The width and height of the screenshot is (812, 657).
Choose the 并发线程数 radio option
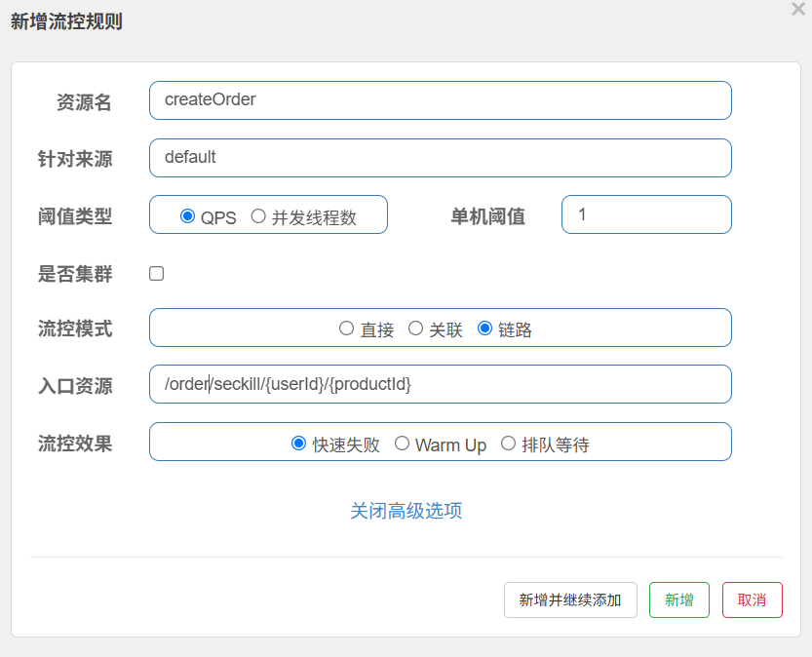[258, 216]
